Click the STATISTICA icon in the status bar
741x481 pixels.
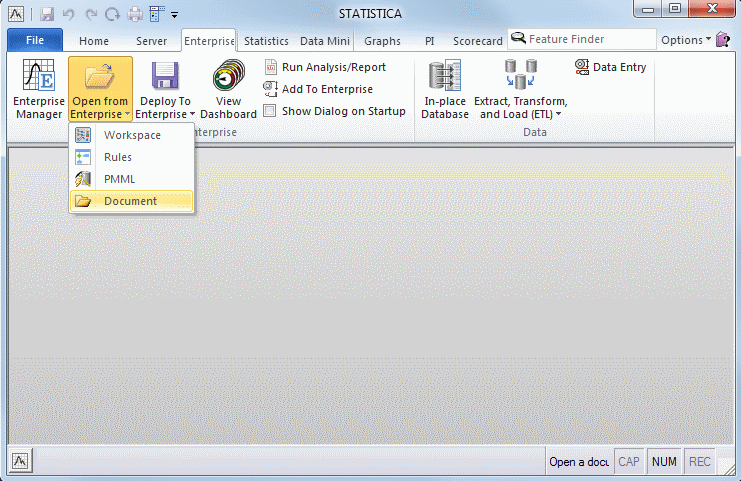coord(20,461)
